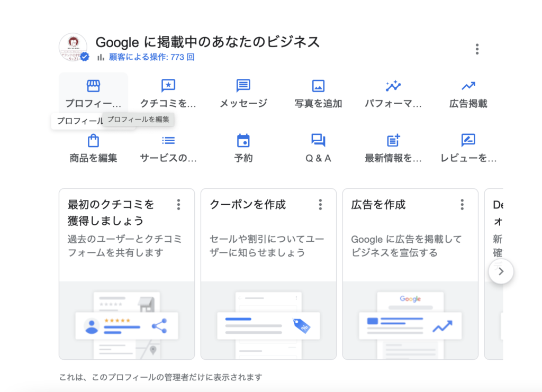Image resolution: width=542 pixels, height=392 pixels.
Task: Open three-dot menu on クーポンを作成 card
Action: 320,205
